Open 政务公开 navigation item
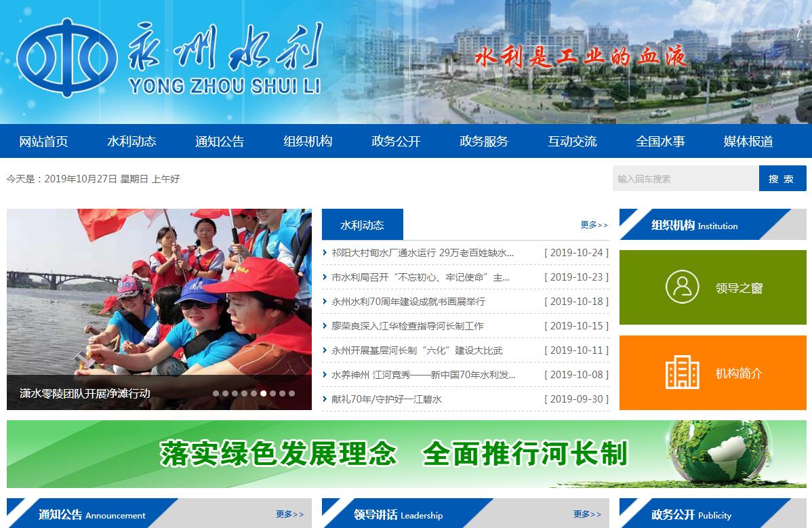This screenshot has width=812, height=528. click(396, 141)
